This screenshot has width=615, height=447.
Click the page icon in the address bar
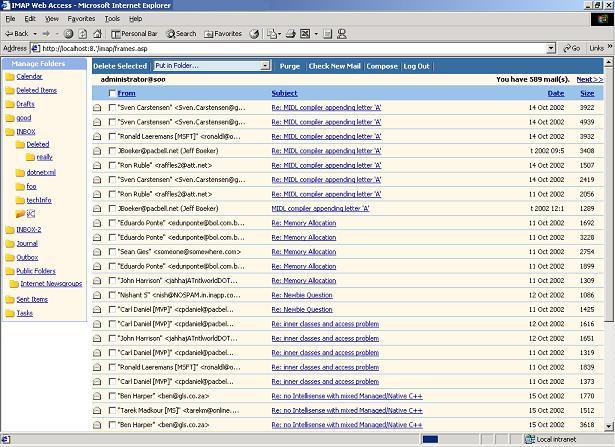(35, 48)
